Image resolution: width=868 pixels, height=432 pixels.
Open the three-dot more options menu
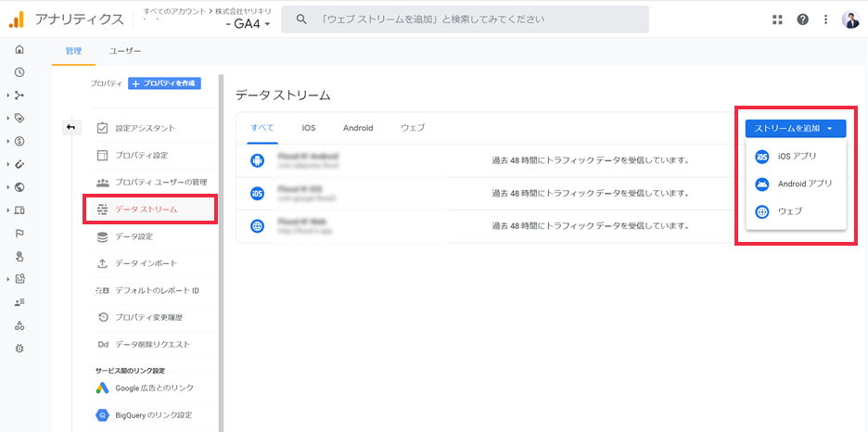(825, 19)
